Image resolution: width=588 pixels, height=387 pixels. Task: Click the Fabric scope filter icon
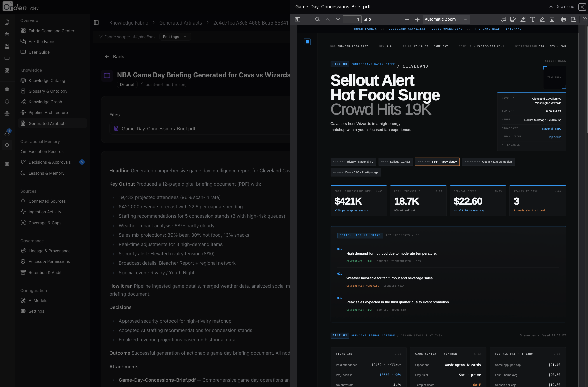pos(101,37)
